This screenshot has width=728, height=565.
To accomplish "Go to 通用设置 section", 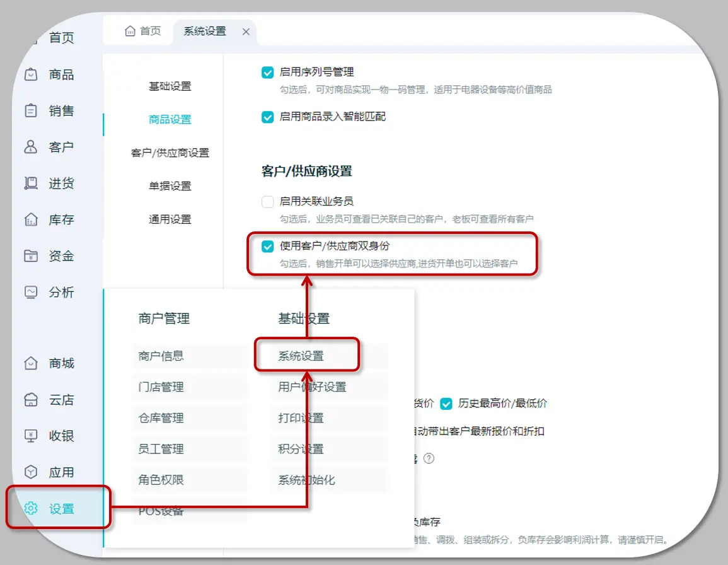I will [170, 219].
